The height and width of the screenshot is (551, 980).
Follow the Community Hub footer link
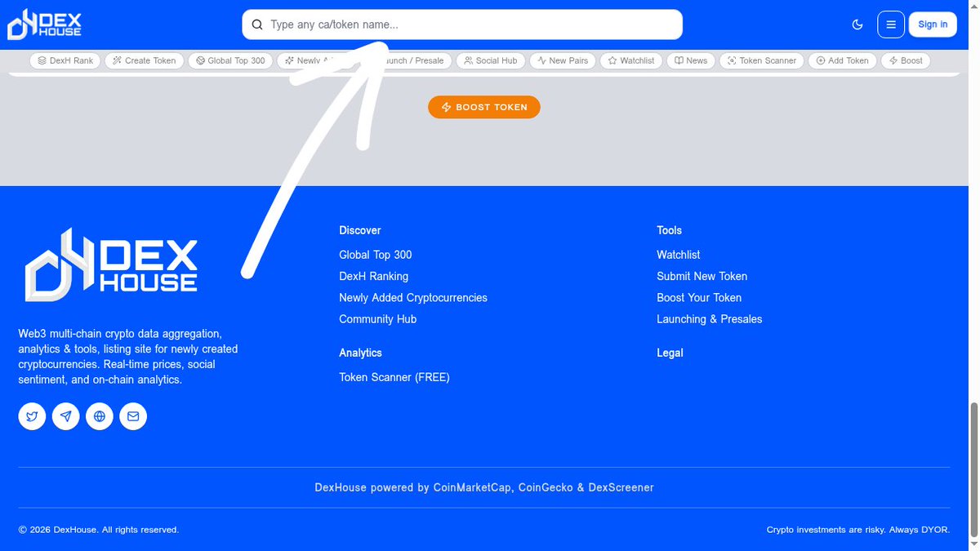point(378,319)
